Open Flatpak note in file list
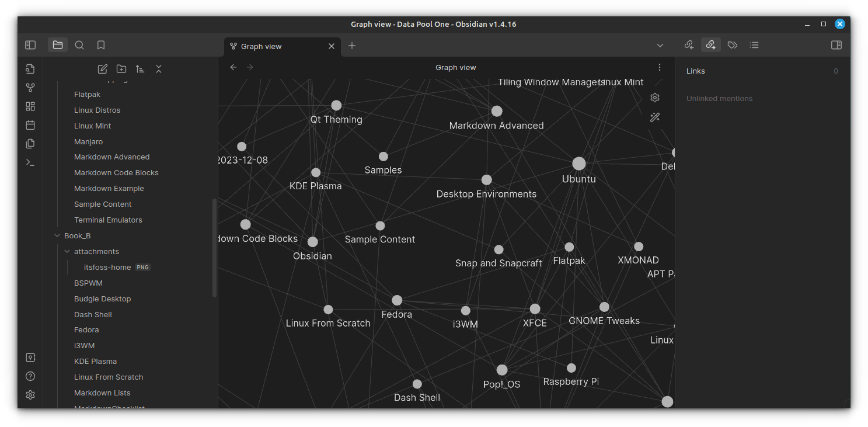This screenshot has width=868, height=427. pos(88,95)
